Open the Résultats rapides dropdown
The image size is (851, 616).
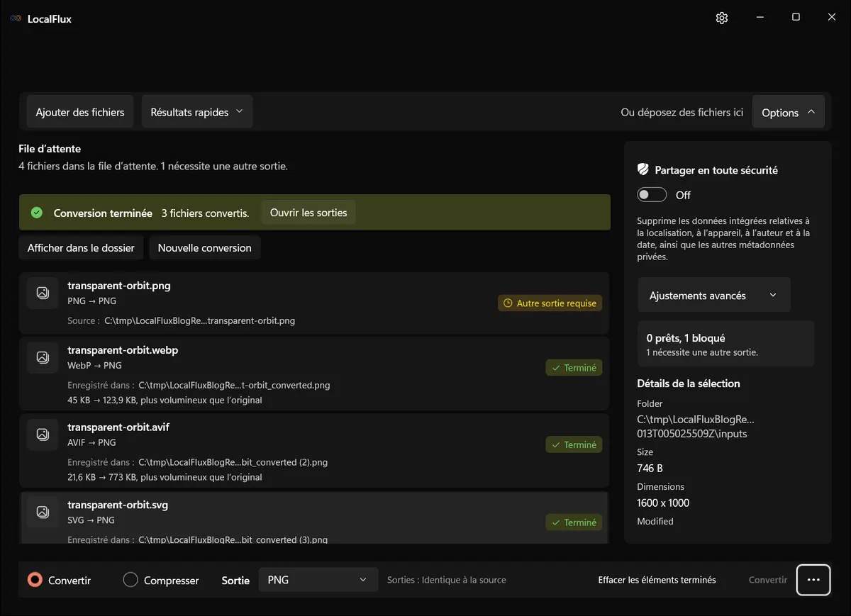(197, 112)
